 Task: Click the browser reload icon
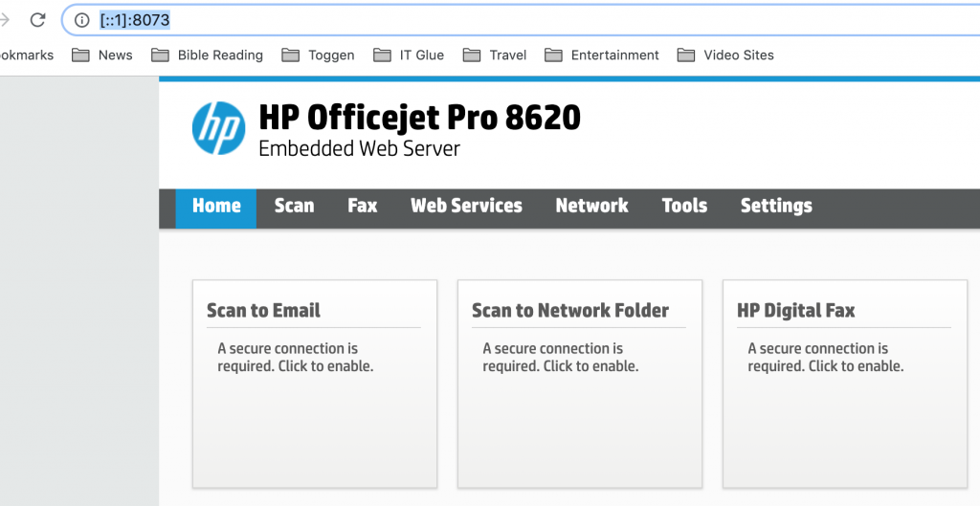coord(38,20)
